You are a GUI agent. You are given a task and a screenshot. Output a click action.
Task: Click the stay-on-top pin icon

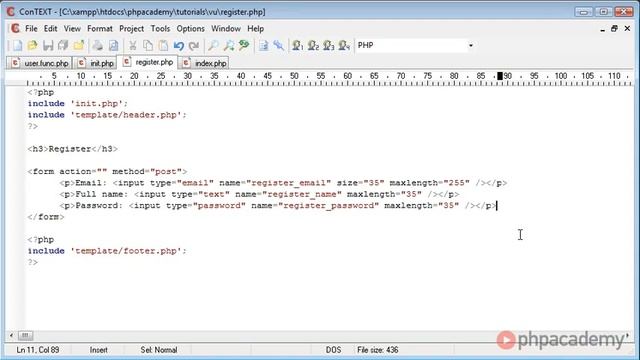pyautogui.click(x=279, y=45)
